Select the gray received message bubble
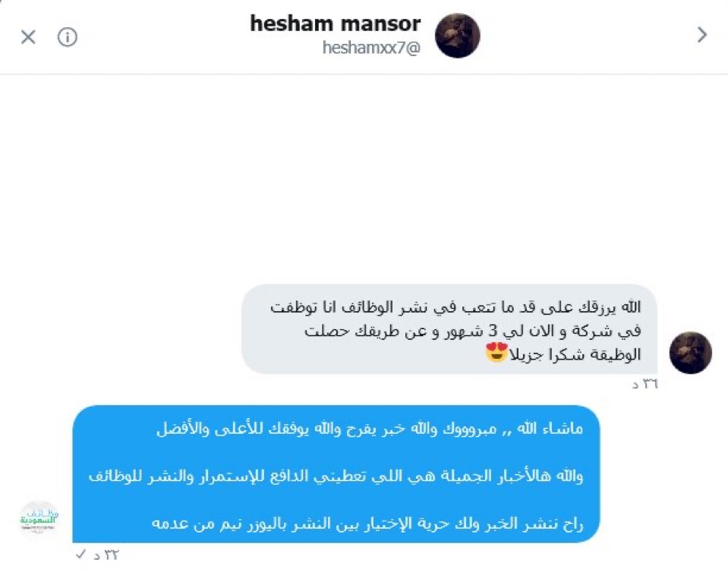728x575 pixels. click(x=449, y=329)
